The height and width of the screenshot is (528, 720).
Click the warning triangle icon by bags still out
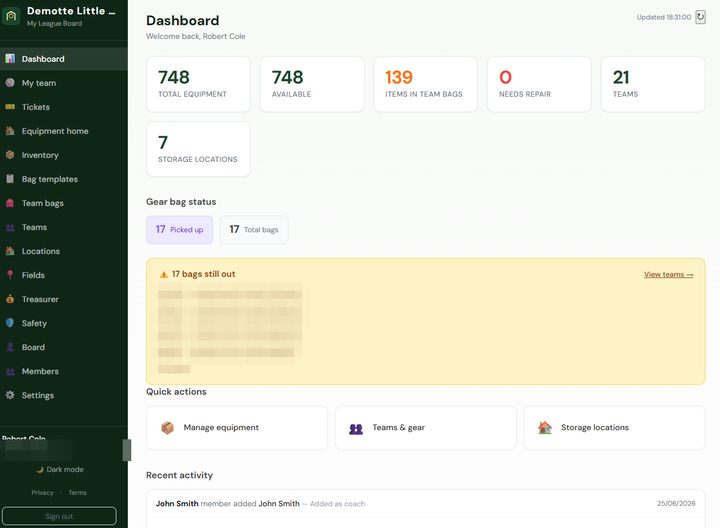click(163, 275)
